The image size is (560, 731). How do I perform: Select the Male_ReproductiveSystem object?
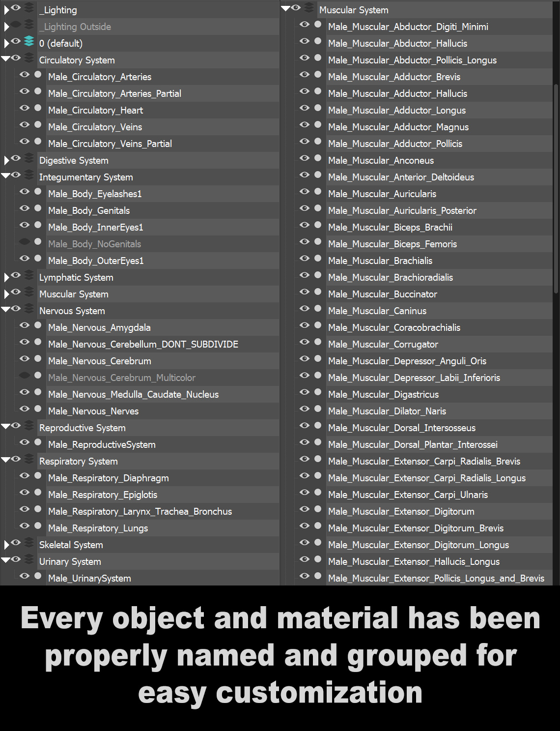(163, 444)
